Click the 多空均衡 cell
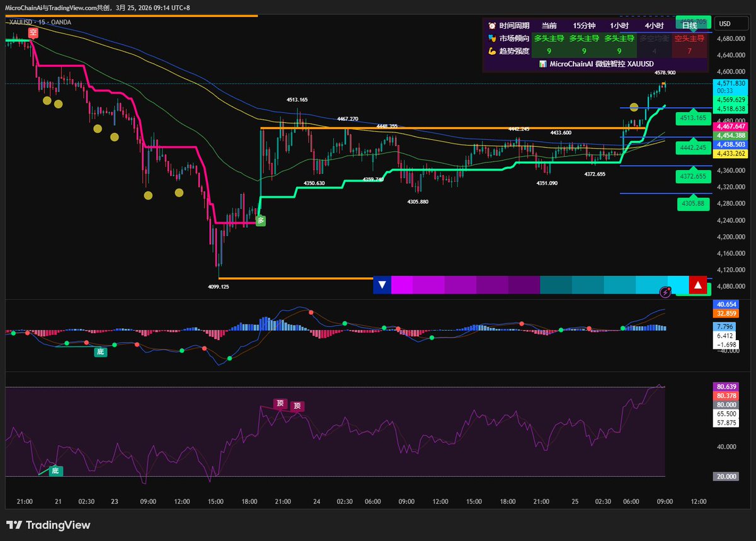This screenshot has height=541, width=756. click(x=655, y=38)
